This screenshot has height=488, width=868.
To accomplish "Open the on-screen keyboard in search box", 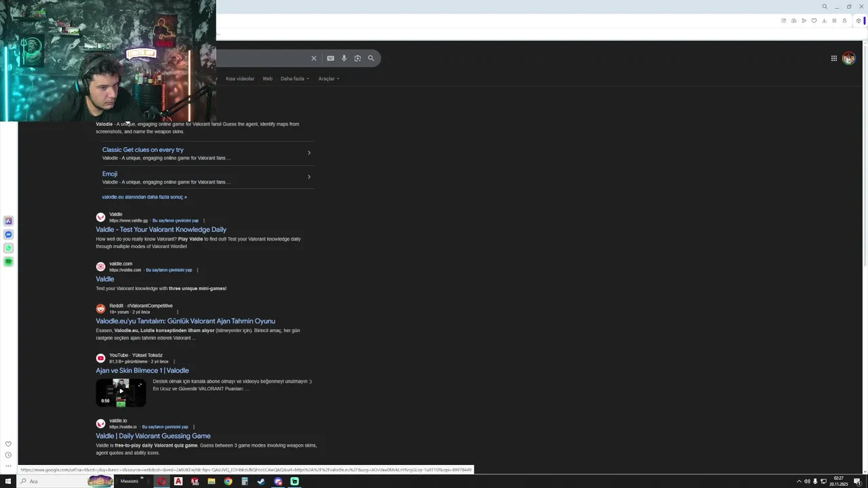I will 330,58.
